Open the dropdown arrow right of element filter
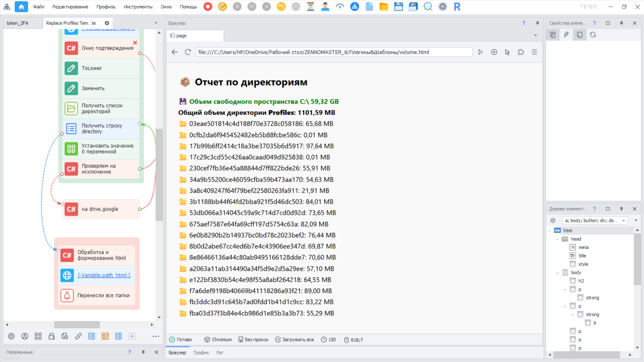 coord(636,221)
